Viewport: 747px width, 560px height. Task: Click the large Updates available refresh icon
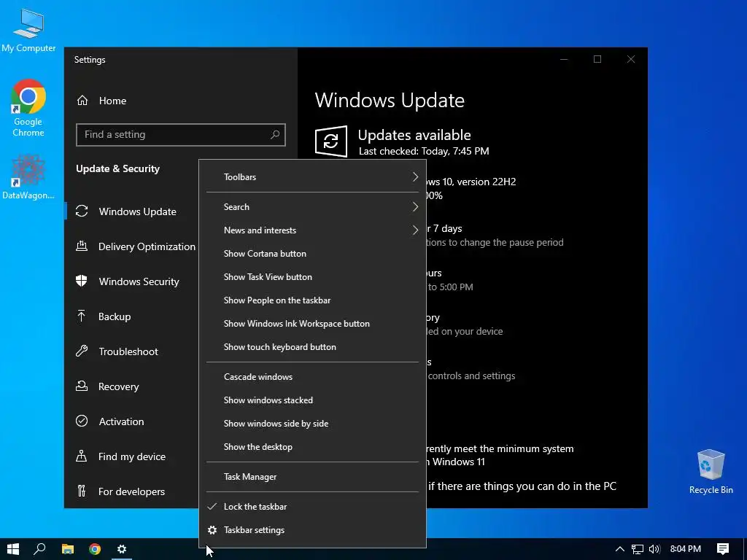(x=330, y=141)
